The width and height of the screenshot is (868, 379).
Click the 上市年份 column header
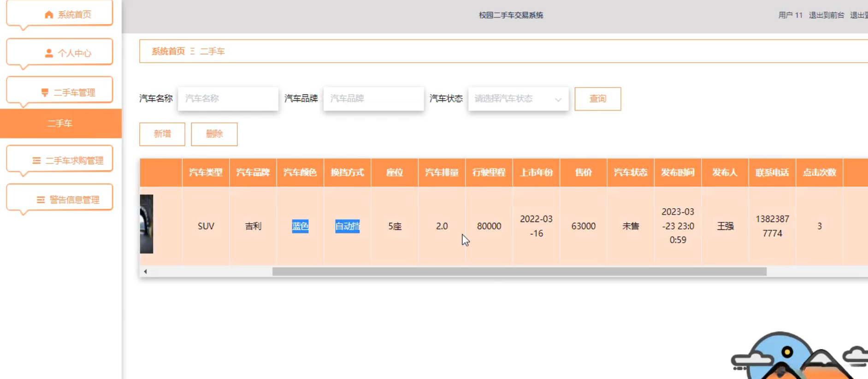[x=536, y=173]
